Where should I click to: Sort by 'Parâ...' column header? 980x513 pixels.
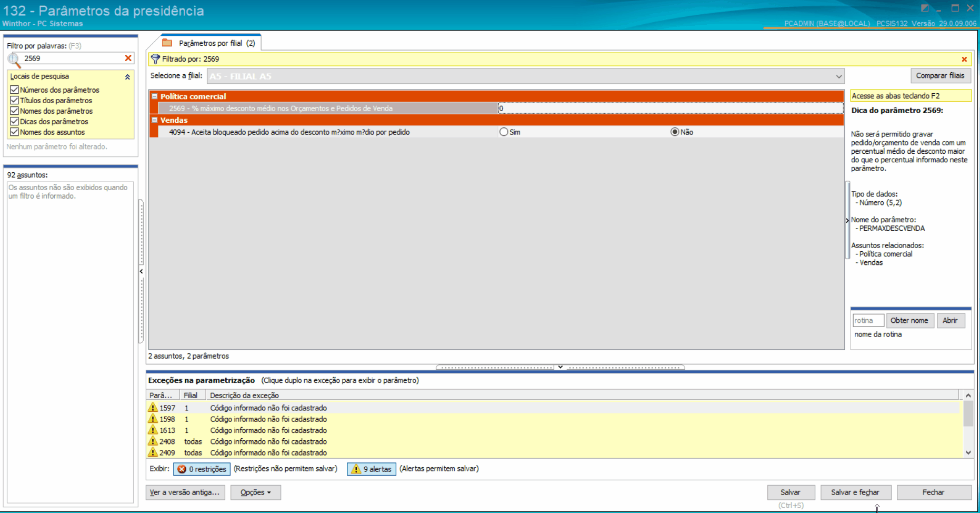click(163, 395)
